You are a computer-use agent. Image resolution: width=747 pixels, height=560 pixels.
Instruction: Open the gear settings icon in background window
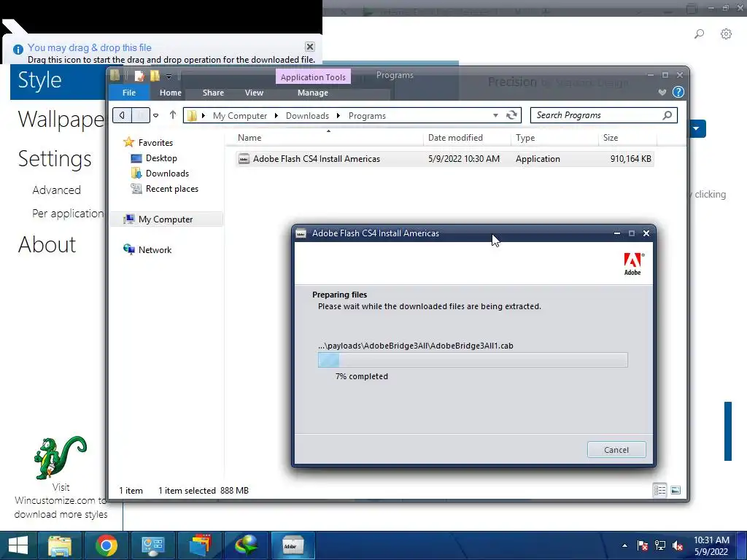coord(726,34)
